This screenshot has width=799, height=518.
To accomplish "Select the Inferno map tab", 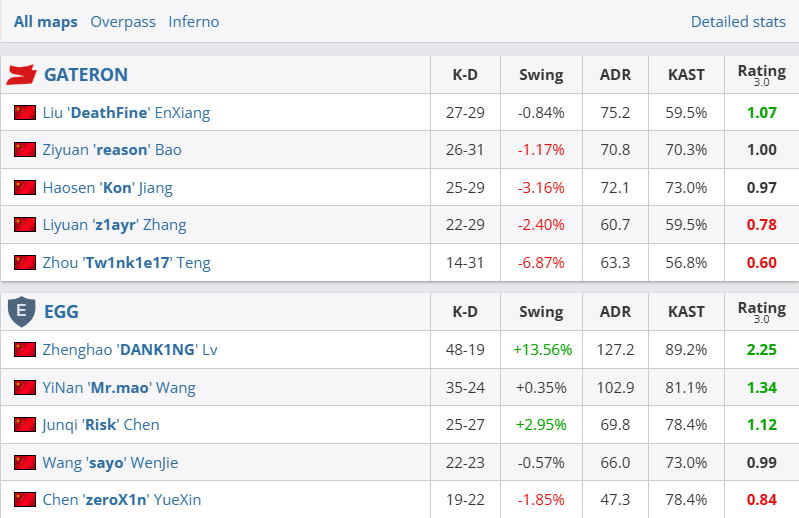I will click(x=194, y=21).
